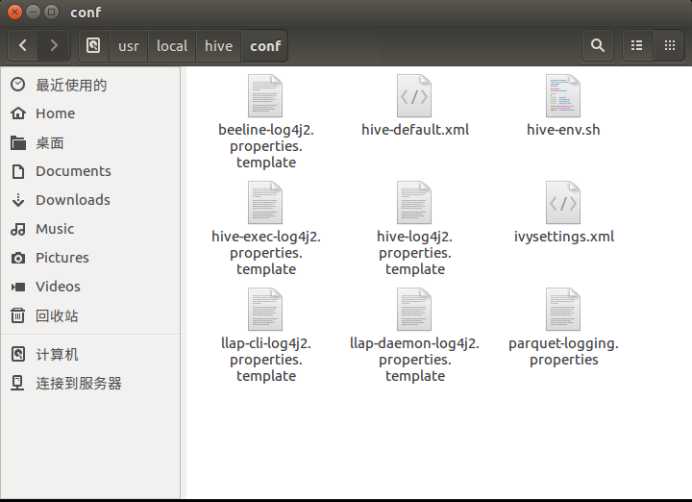Close the conf window
Screen dimensions: 692x502
[x=15, y=12]
